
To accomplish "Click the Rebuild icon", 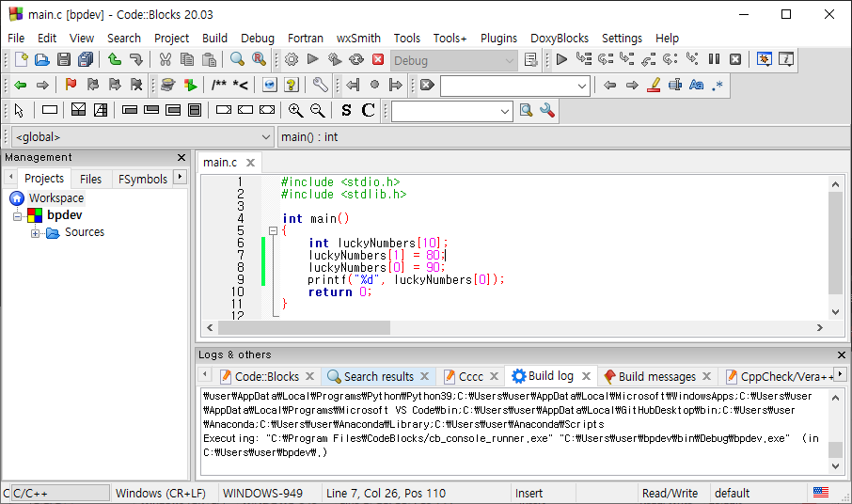I will 356,59.
